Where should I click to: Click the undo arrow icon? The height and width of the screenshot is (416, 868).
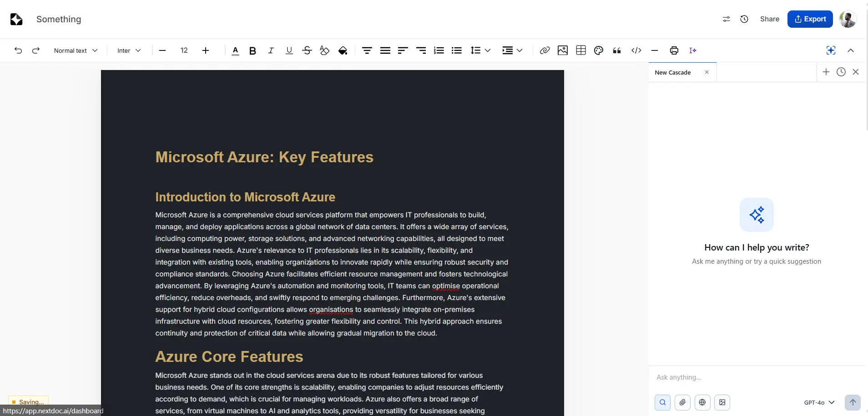pyautogui.click(x=18, y=50)
